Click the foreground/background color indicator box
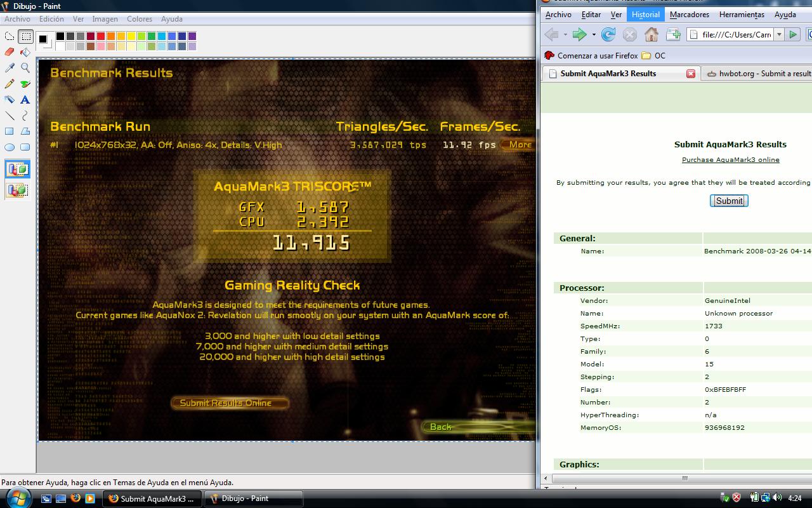Viewport: 812px width, 508px height. 44,41
